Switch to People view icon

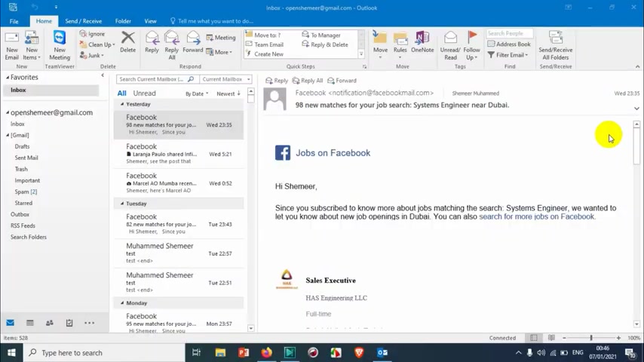tap(50, 323)
